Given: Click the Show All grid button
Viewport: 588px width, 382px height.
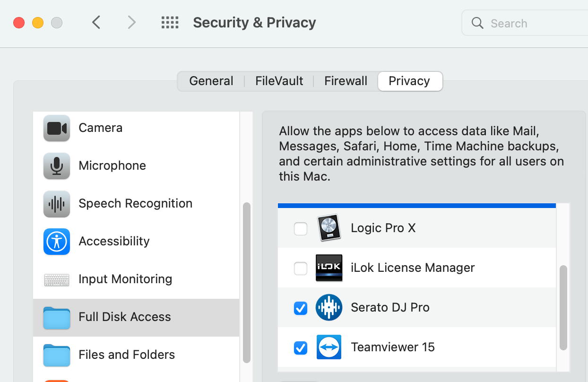Looking at the screenshot, I should (170, 22).
